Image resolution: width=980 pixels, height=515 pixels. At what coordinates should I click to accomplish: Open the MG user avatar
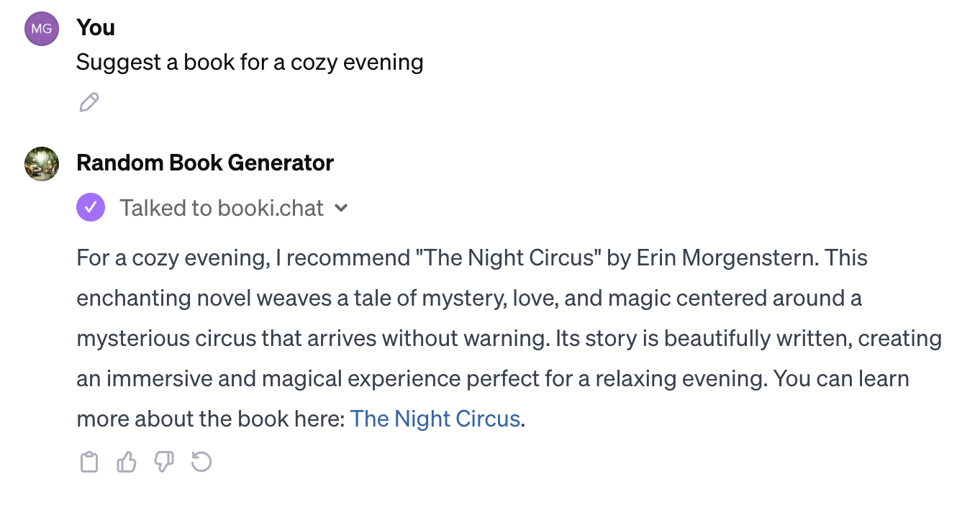pyautogui.click(x=41, y=29)
